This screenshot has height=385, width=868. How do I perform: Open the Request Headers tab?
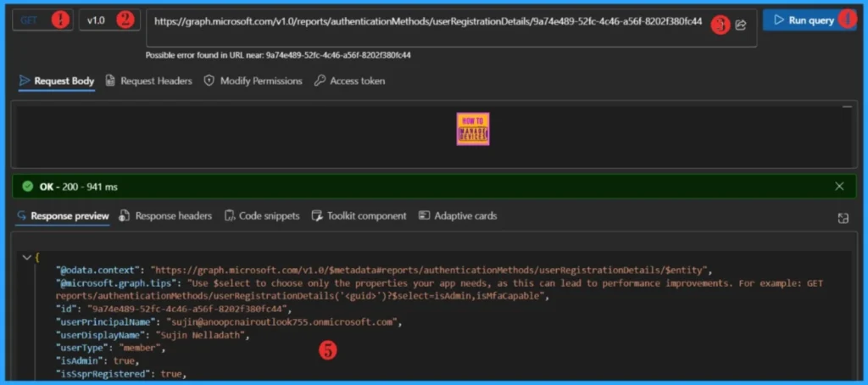coord(149,81)
